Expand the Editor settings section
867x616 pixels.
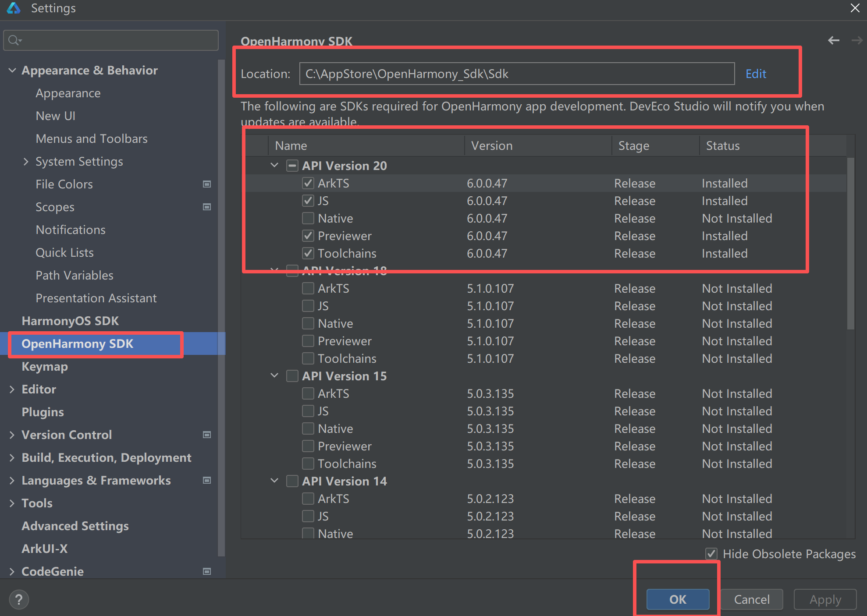pos(12,389)
